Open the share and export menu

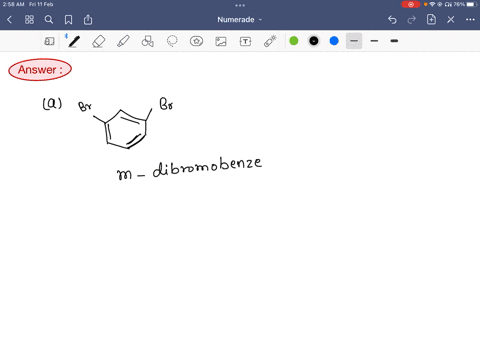88,20
